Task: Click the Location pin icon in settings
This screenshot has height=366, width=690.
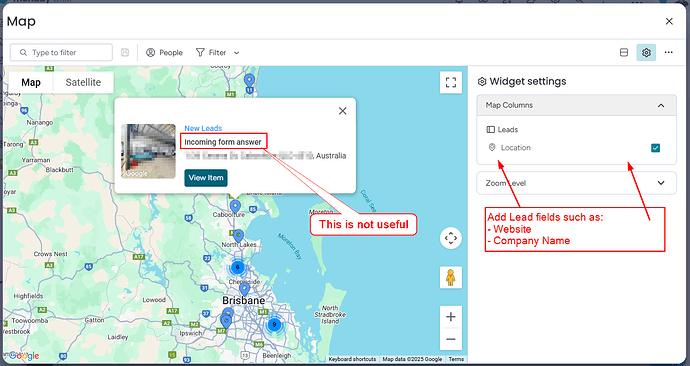Action: coord(492,147)
